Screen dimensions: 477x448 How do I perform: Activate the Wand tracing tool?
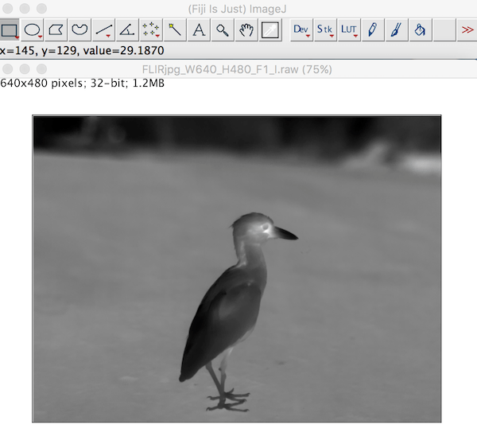(x=175, y=30)
